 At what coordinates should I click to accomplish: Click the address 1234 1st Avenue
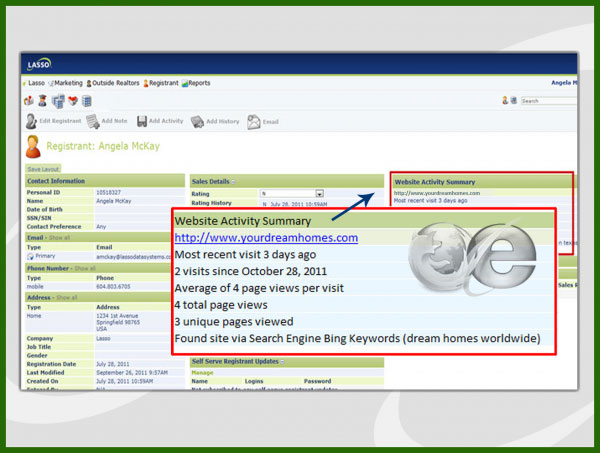(117, 316)
